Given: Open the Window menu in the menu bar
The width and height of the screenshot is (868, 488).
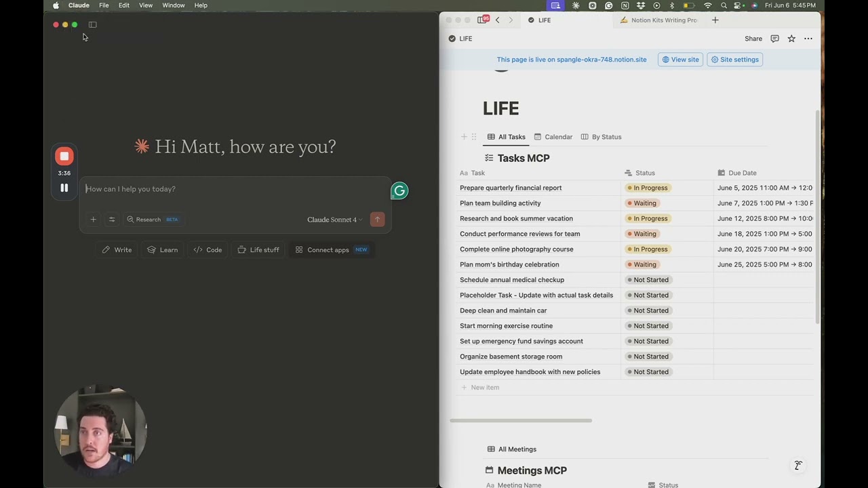Looking at the screenshot, I should (174, 5).
